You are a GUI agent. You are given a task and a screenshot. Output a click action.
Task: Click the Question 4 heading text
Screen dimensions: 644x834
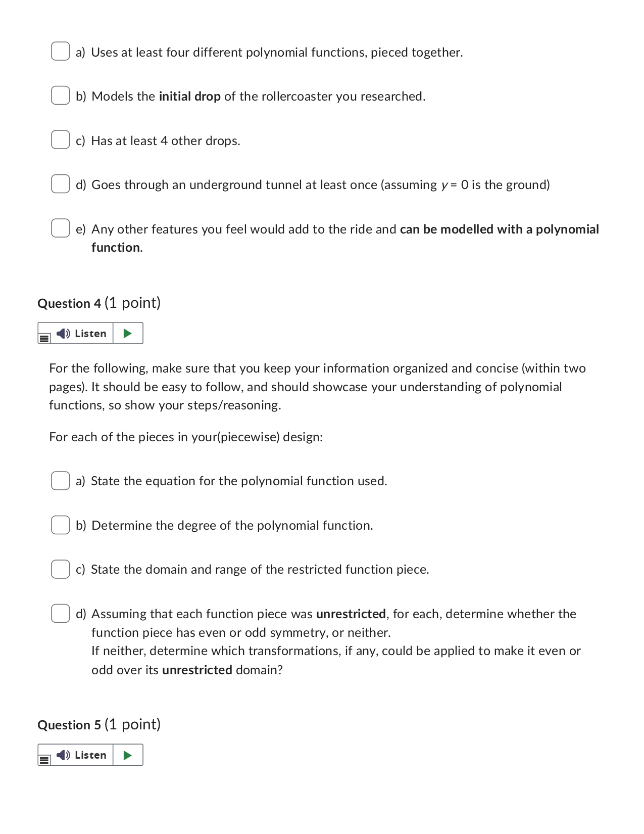[x=99, y=302]
